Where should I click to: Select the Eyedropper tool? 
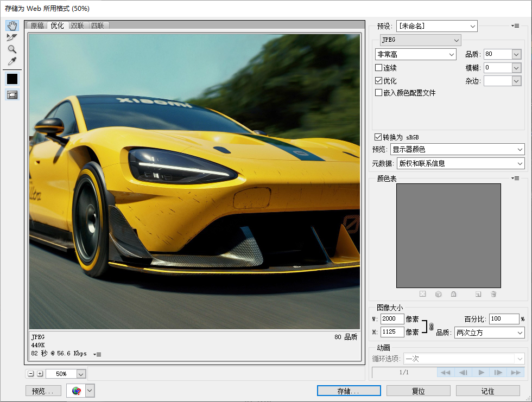click(x=12, y=61)
